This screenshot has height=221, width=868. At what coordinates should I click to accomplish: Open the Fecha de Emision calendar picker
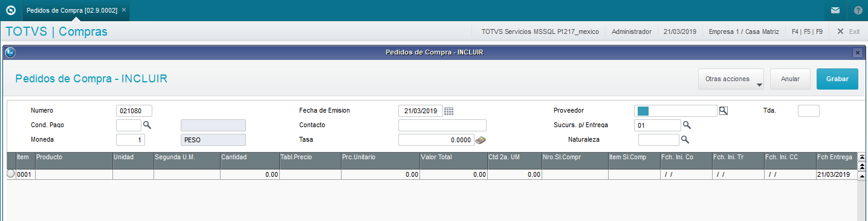pyautogui.click(x=449, y=111)
